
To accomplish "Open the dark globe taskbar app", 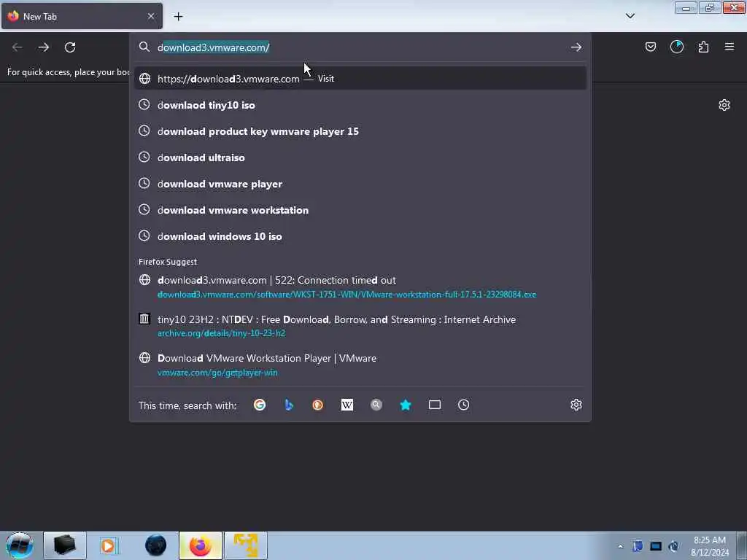I will pos(155,545).
